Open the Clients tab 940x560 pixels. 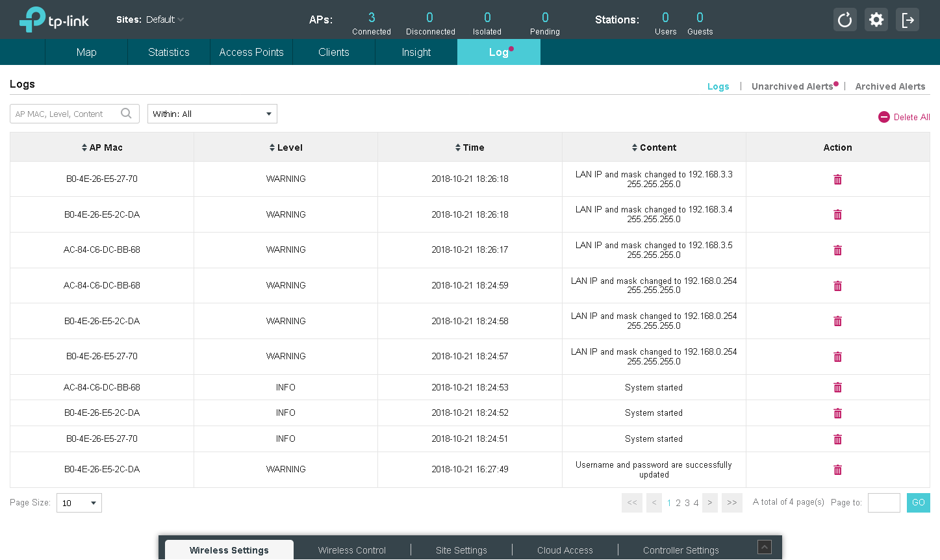pos(334,52)
